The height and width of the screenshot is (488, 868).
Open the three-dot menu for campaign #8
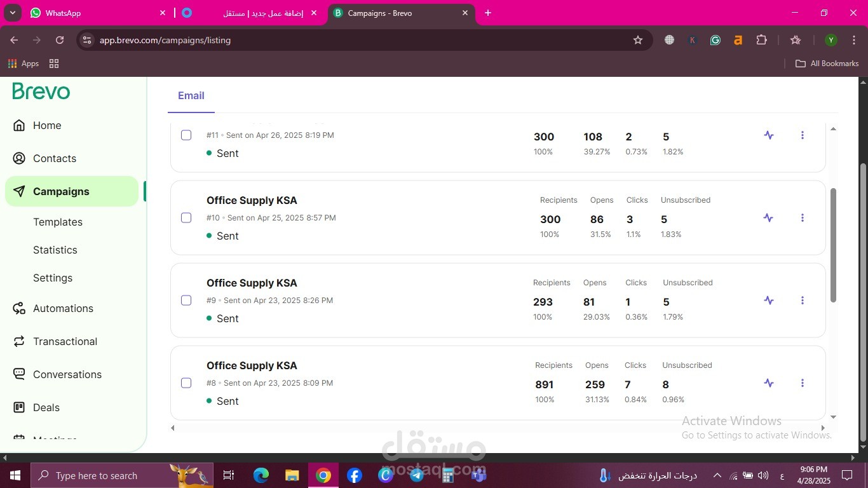point(803,383)
